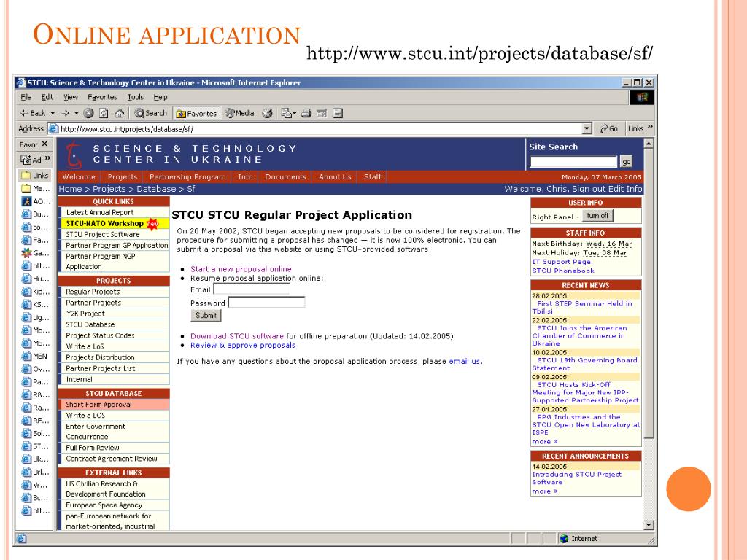Open Review & approve proposals link
This screenshot has height=560, width=747.
click(242, 345)
